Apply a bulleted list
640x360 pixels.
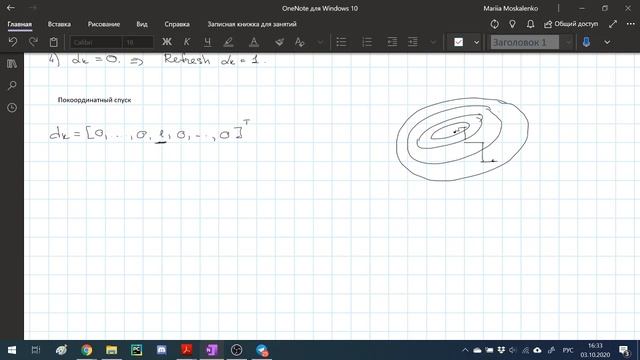click(342, 42)
